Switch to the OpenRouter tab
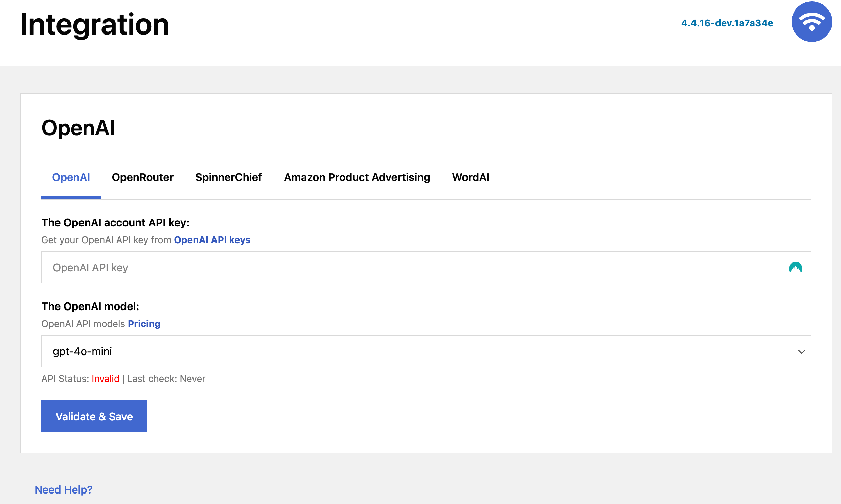The width and height of the screenshot is (841, 504). click(x=142, y=177)
